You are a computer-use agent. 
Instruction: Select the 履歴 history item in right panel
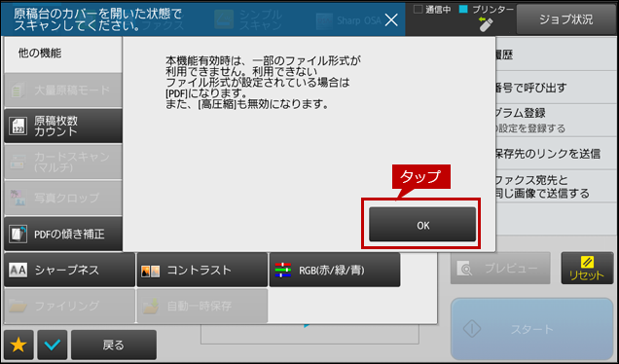556,55
